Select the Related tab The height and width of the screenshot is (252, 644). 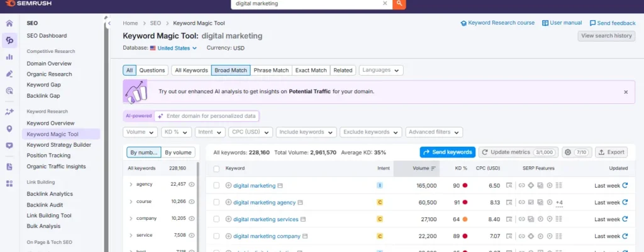click(343, 71)
